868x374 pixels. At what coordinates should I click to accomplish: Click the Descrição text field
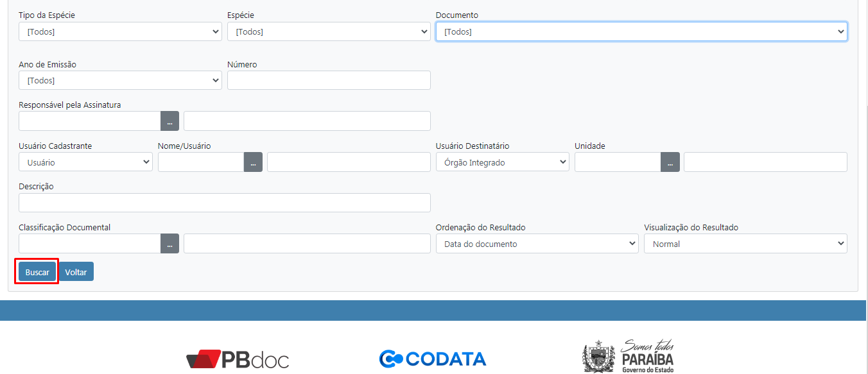224,203
